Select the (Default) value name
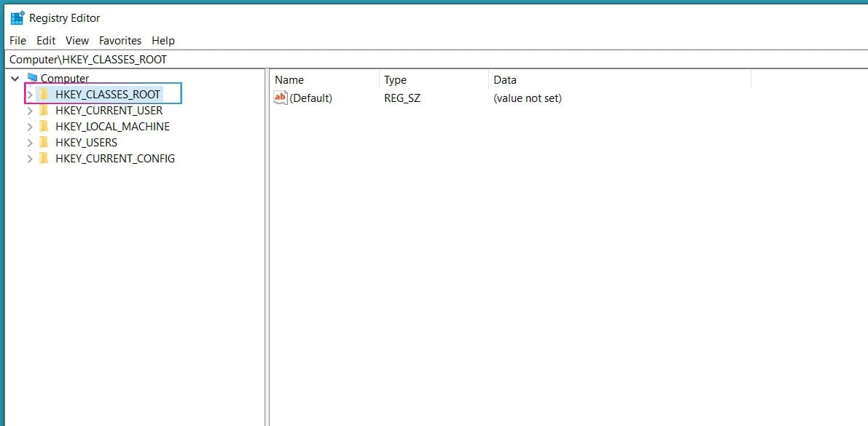868x426 pixels. click(310, 98)
